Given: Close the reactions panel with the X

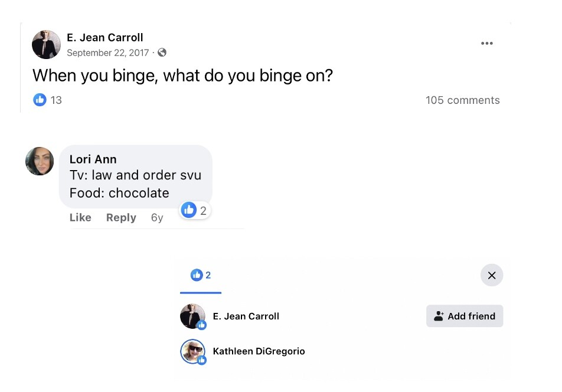Looking at the screenshot, I should (491, 275).
